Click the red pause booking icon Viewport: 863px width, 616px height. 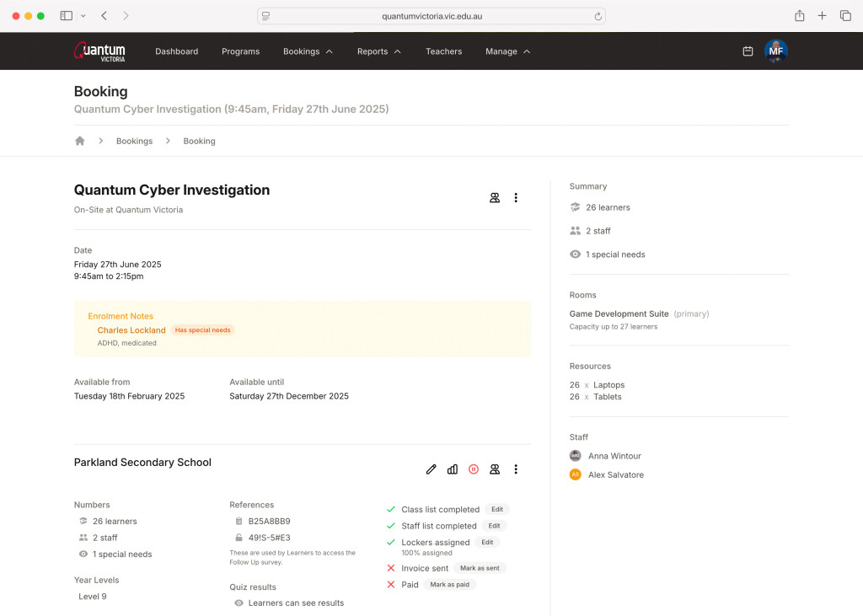pyautogui.click(x=474, y=469)
